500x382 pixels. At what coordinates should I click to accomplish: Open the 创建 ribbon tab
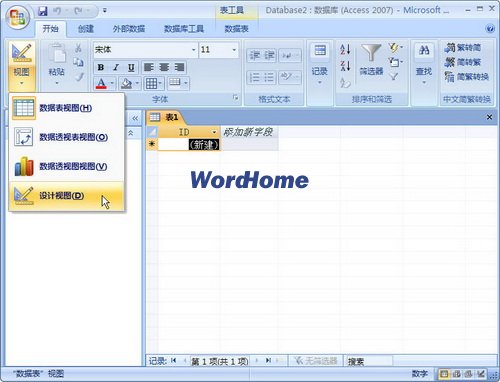click(86, 29)
